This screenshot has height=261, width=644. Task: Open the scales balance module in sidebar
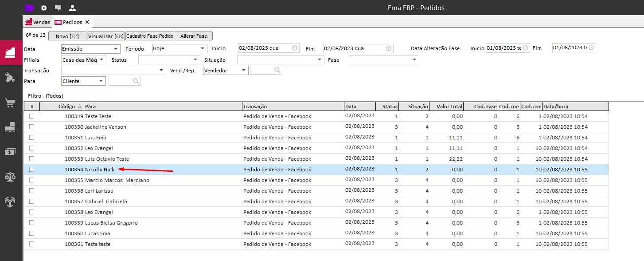(10, 177)
